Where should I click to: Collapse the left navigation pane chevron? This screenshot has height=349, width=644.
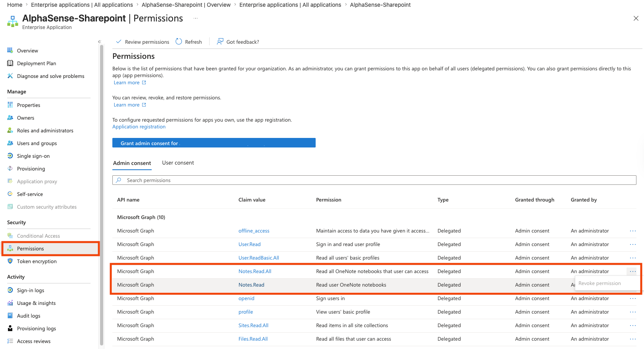100,42
